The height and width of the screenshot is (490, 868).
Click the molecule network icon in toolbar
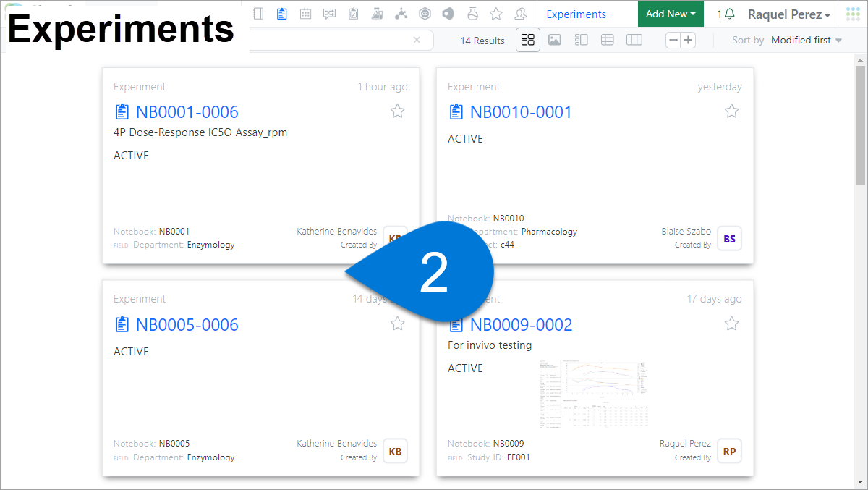click(x=401, y=14)
